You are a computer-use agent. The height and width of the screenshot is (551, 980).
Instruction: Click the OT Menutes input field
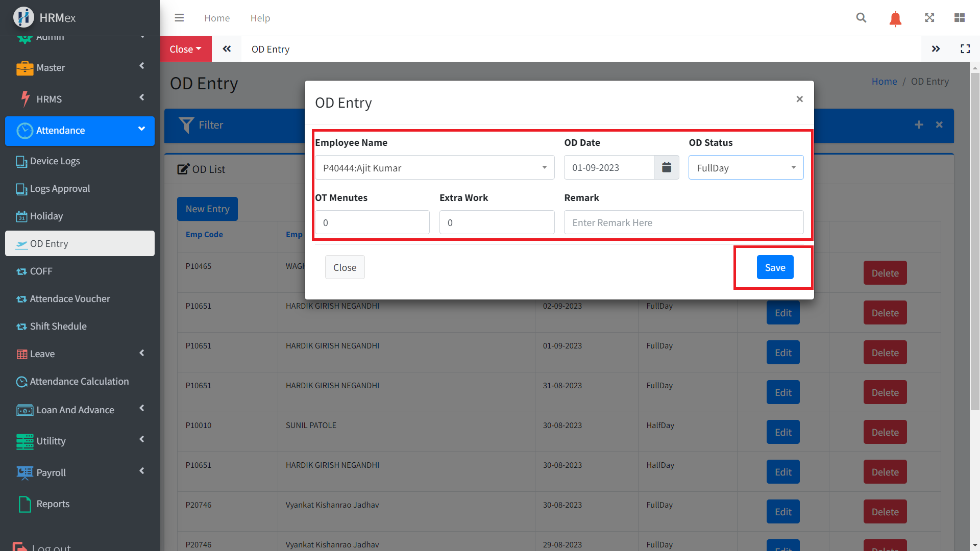(x=372, y=222)
